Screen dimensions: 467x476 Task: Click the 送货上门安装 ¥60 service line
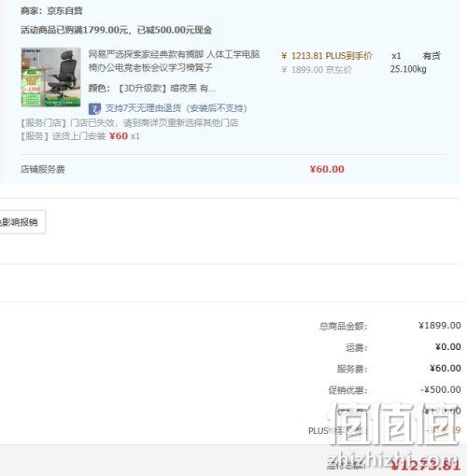point(80,136)
